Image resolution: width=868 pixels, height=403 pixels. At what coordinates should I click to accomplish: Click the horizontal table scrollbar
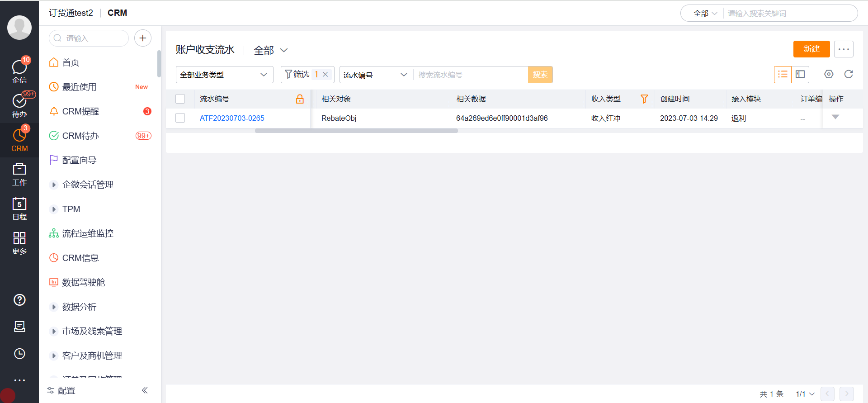(x=356, y=131)
